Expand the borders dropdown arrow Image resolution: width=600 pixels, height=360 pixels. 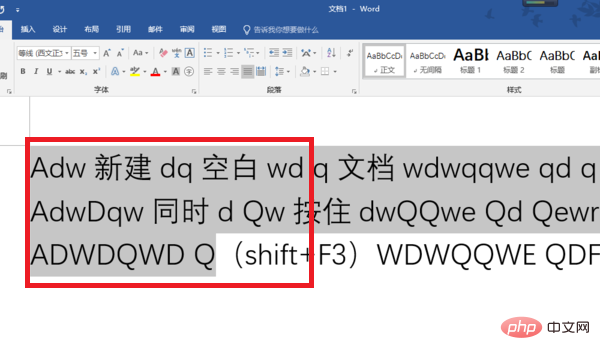(335, 72)
